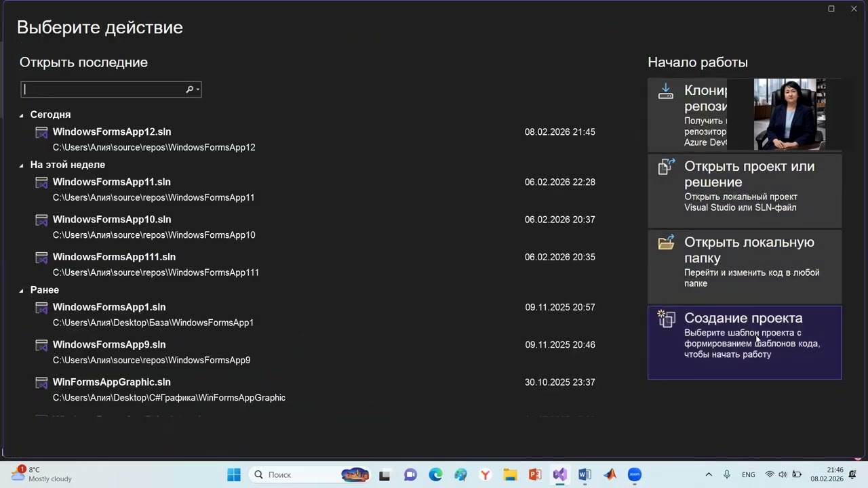This screenshot has width=868, height=488.
Task: Maximize the Visual Studio start window
Action: tap(831, 9)
